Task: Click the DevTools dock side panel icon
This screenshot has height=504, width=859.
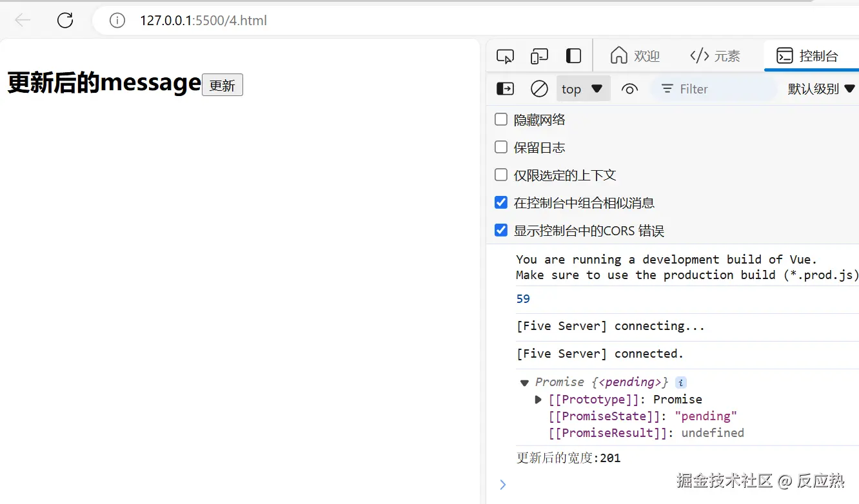Action: coord(573,56)
